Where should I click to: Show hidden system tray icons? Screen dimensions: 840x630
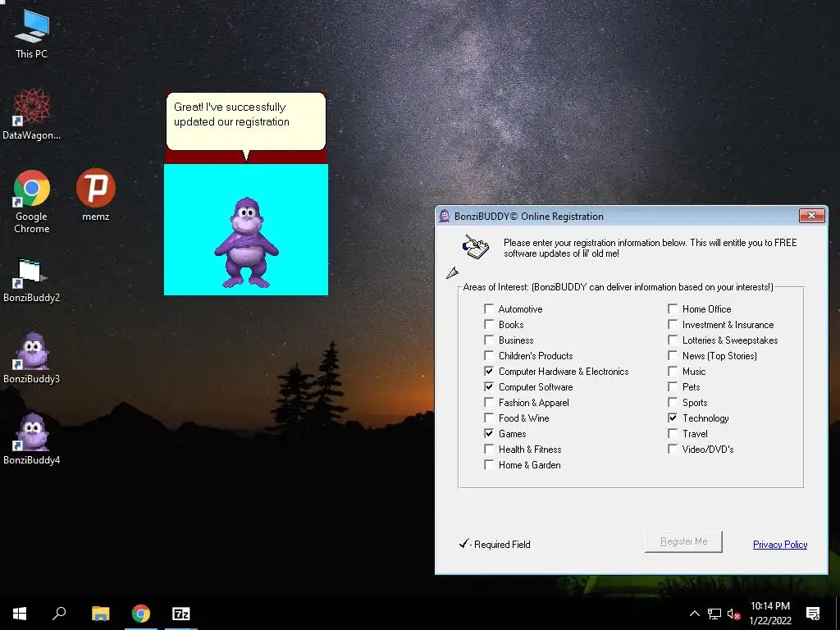[694, 614]
